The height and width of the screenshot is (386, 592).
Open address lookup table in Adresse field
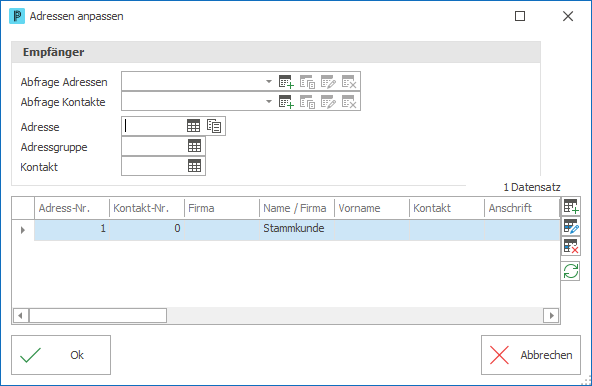194,126
